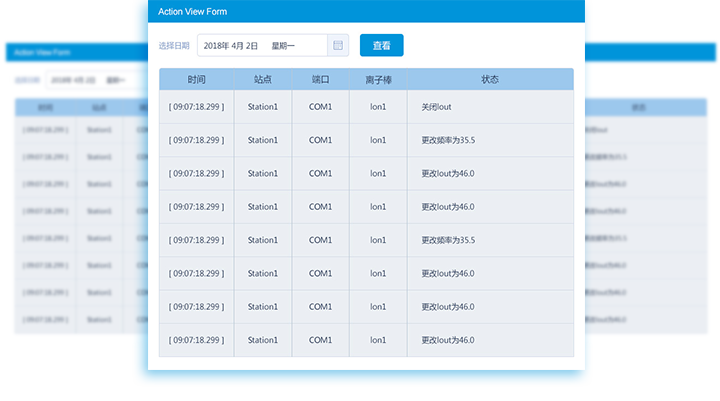The width and height of the screenshot is (720, 401).
Task: Select the 关闭Iout status cell
Action: [x=437, y=106]
